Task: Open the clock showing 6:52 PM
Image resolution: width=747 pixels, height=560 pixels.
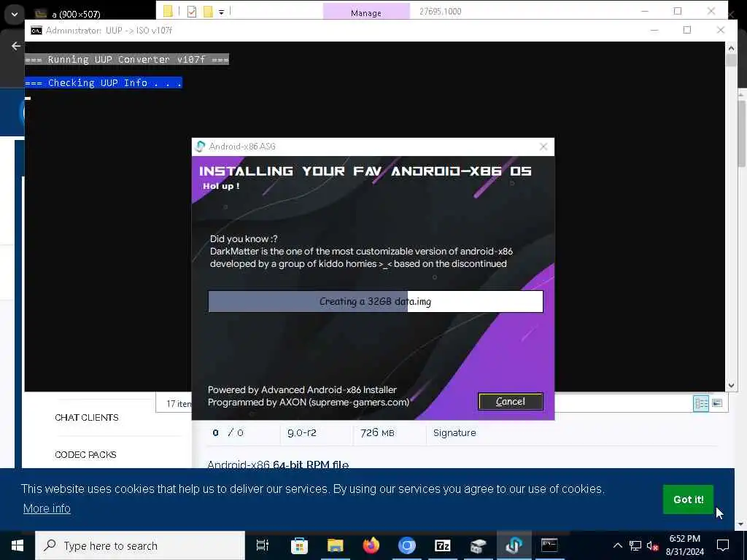Action: [684, 545]
